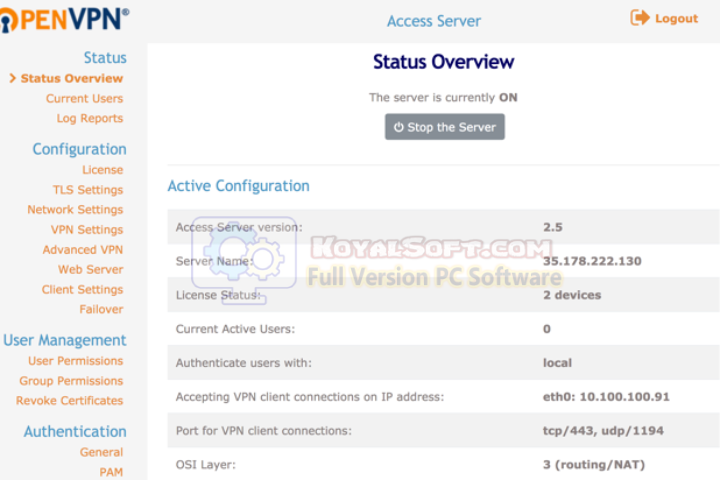Click the Authenticate users with label
720x480 pixels.
click(x=243, y=363)
